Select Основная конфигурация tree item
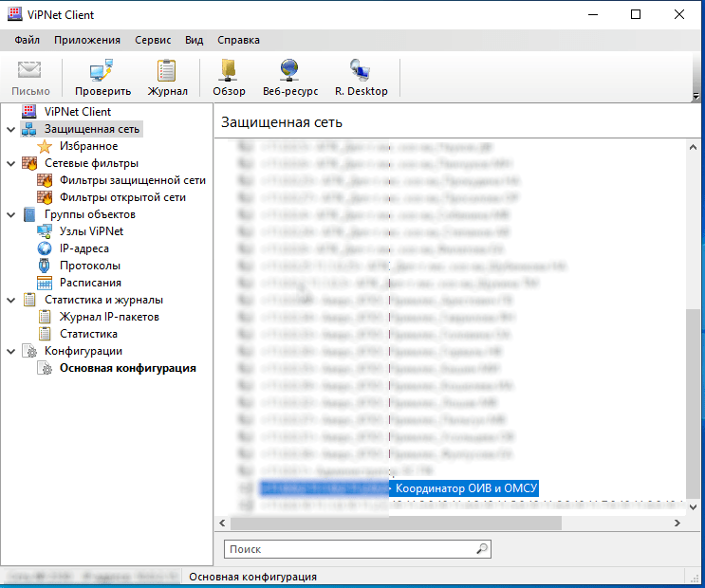Image resolution: width=705 pixels, height=588 pixels. point(128,368)
